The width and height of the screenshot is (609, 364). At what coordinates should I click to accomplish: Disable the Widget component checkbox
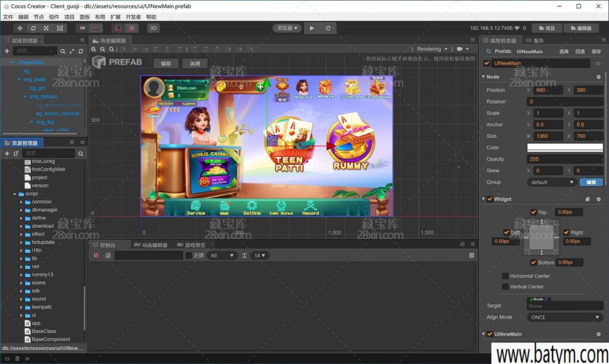click(x=490, y=199)
